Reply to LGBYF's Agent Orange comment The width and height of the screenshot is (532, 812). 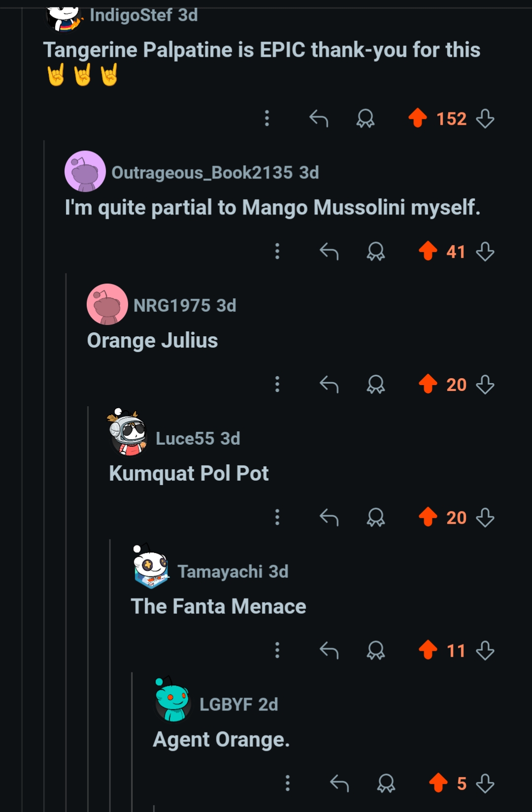point(339,783)
